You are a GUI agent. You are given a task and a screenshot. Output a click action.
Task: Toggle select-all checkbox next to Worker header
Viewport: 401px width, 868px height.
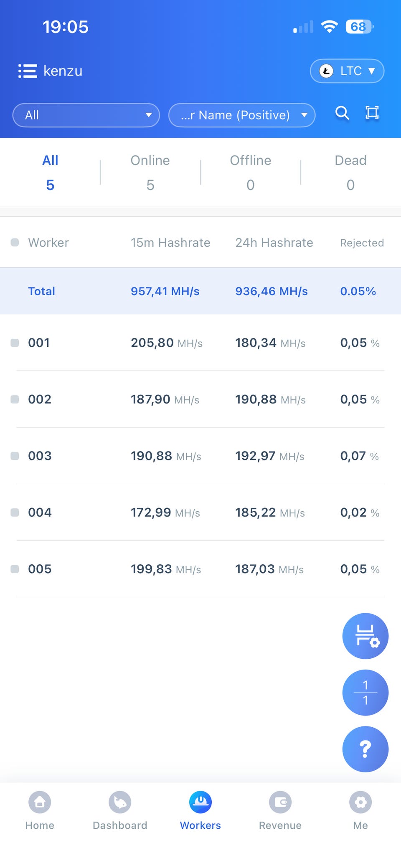point(15,242)
